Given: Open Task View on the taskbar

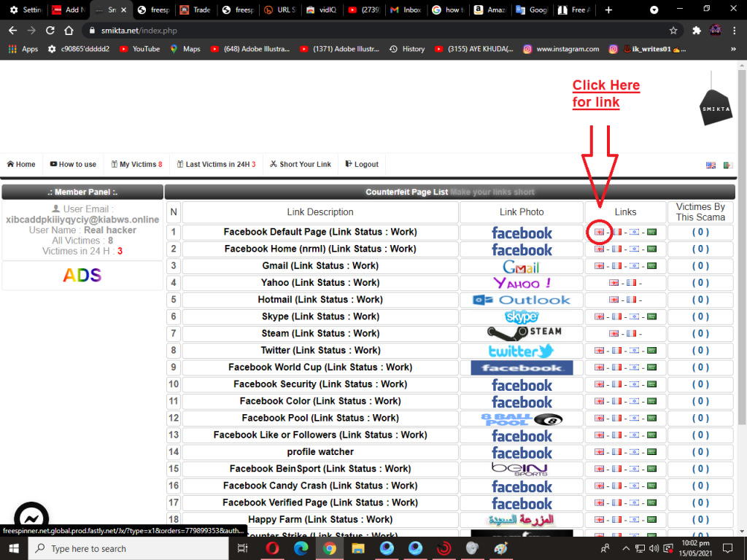Looking at the screenshot, I should click(x=242, y=548).
